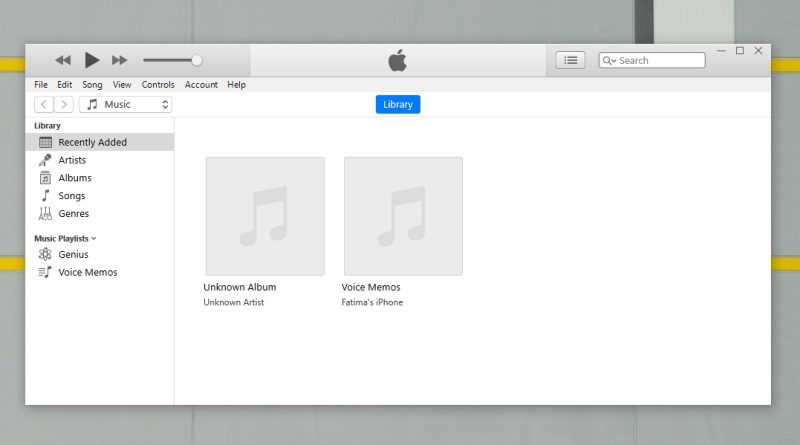Viewport: 800px width, 445px height.
Task: Maximize the iTunes window
Action: tap(740, 51)
